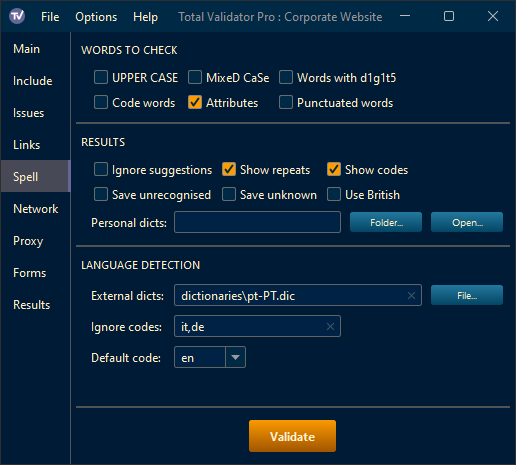
Task: Go to the Issues tab
Action: click(35, 113)
